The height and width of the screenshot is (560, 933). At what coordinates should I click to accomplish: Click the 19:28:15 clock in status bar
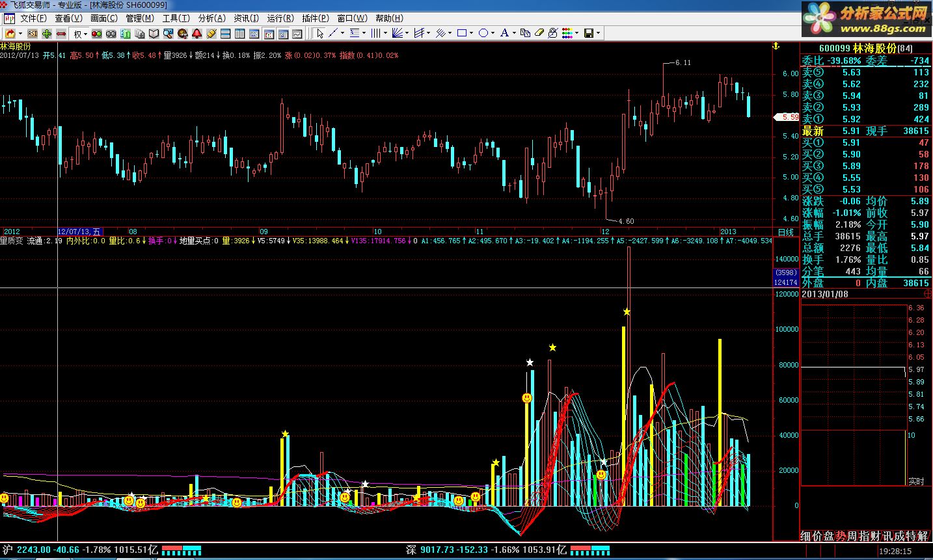pos(895,550)
